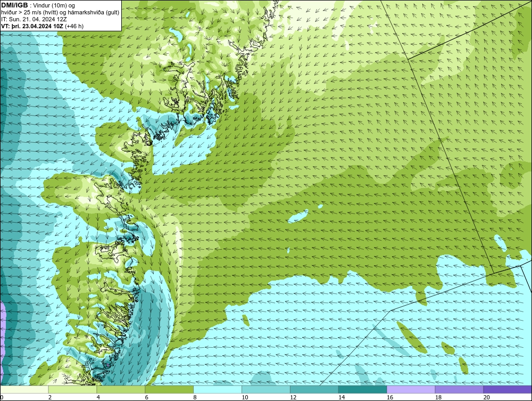Click the legend scale label '14'
Screen dimensions: 532x401
click(x=342, y=397)
